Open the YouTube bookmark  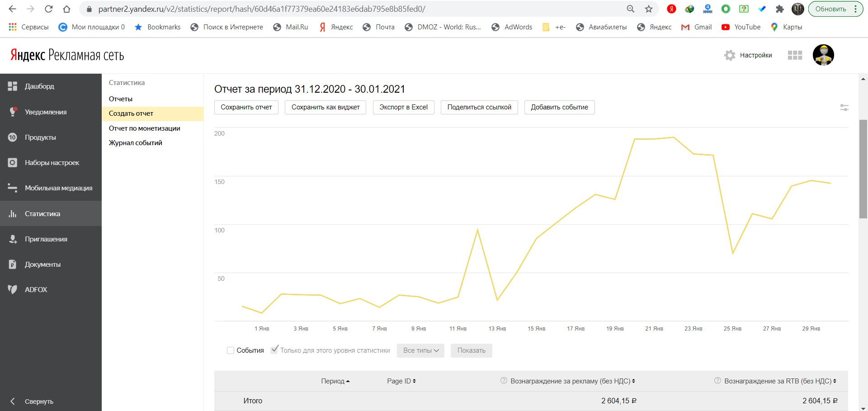tap(741, 27)
